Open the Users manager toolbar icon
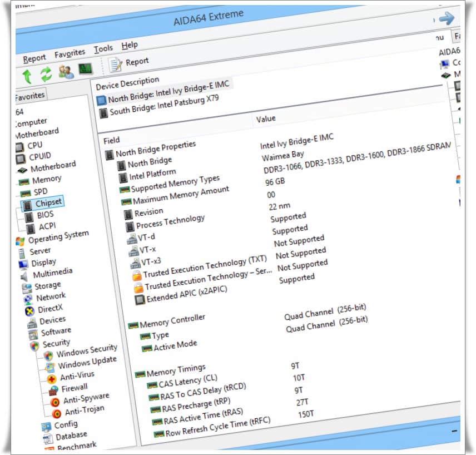 (66, 72)
